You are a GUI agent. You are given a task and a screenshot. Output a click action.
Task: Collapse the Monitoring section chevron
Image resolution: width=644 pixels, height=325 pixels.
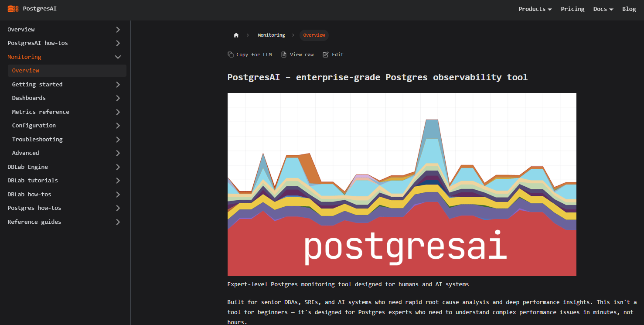pyautogui.click(x=118, y=57)
